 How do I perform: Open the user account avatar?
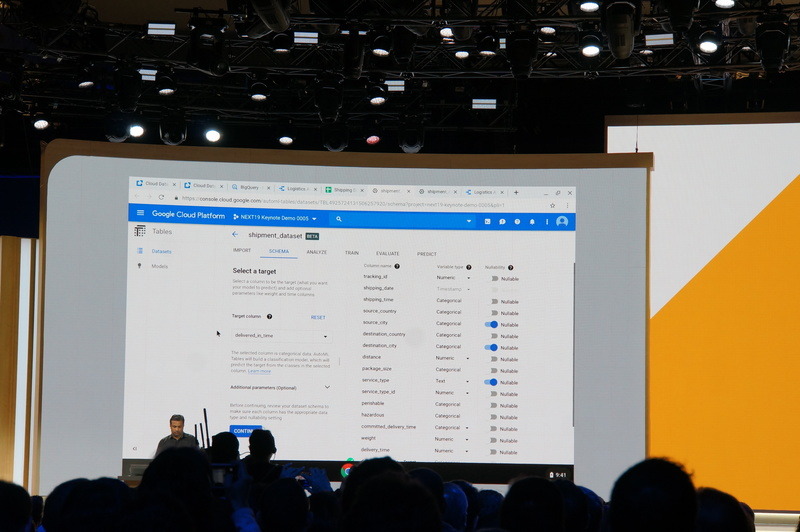(562, 221)
